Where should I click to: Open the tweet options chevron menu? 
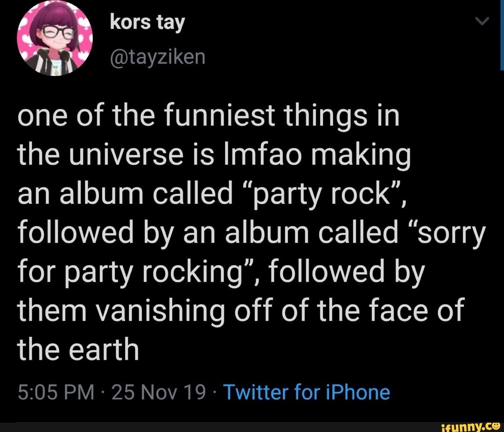(x=483, y=21)
